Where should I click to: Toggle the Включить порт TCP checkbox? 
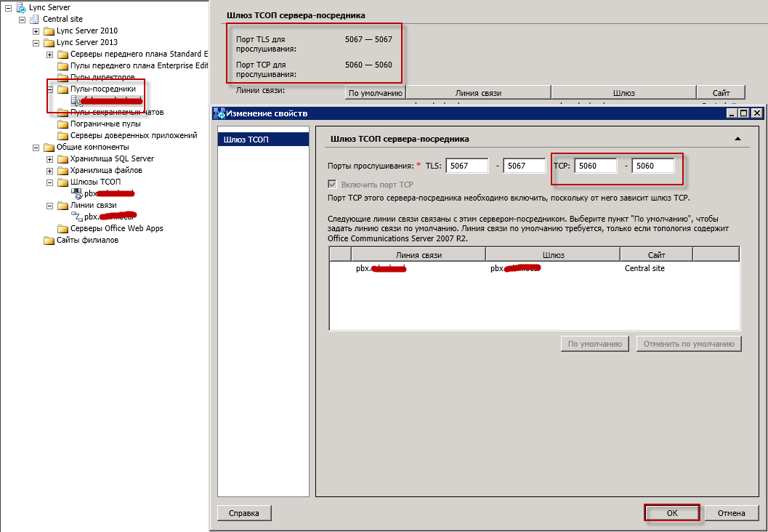333,185
